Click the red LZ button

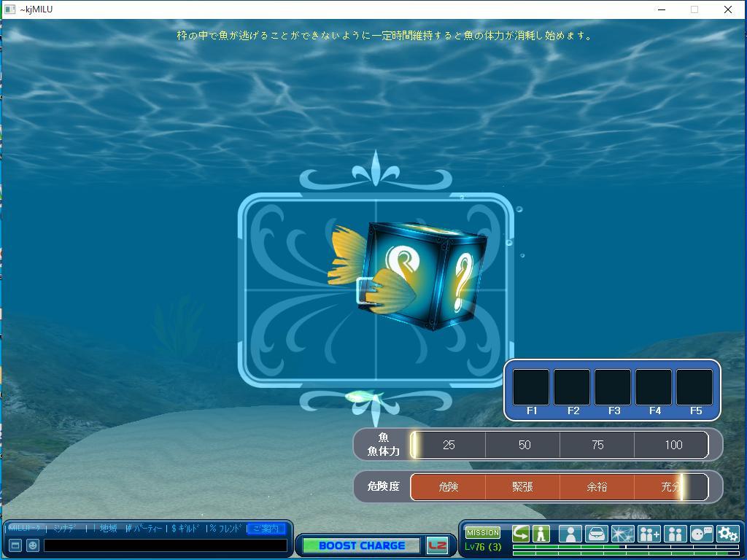[x=437, y=545]
